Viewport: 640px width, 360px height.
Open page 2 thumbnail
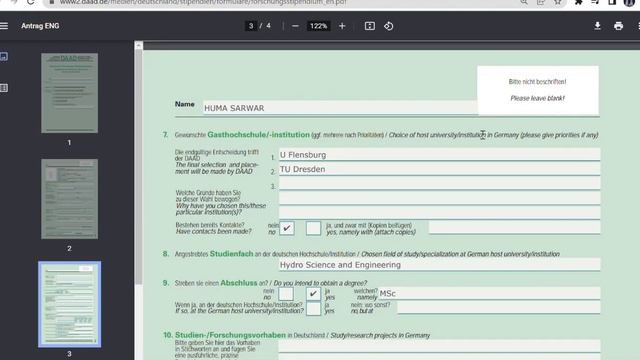pos(69,199)
